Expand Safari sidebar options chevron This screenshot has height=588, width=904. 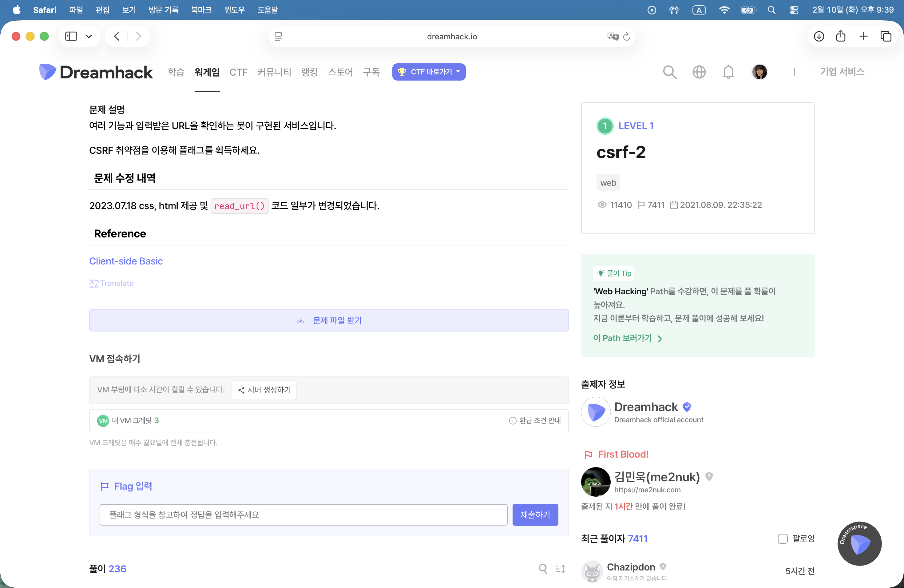[89, 37]
